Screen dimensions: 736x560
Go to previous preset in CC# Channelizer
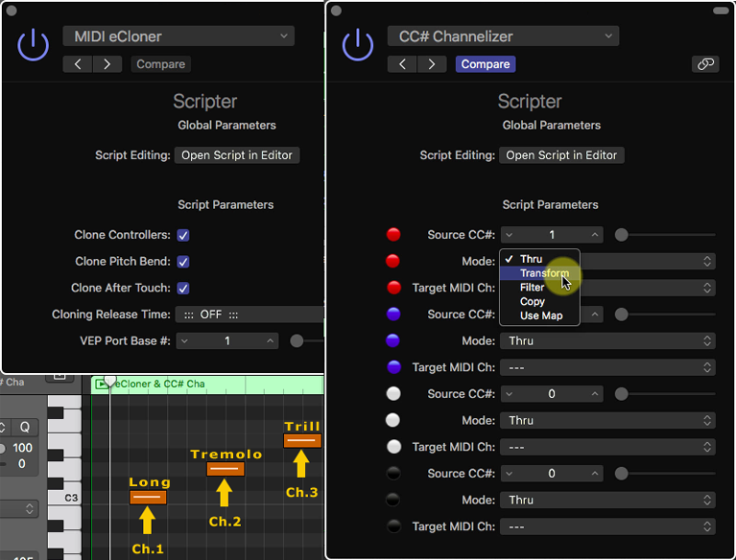click(x=402, y=64)
